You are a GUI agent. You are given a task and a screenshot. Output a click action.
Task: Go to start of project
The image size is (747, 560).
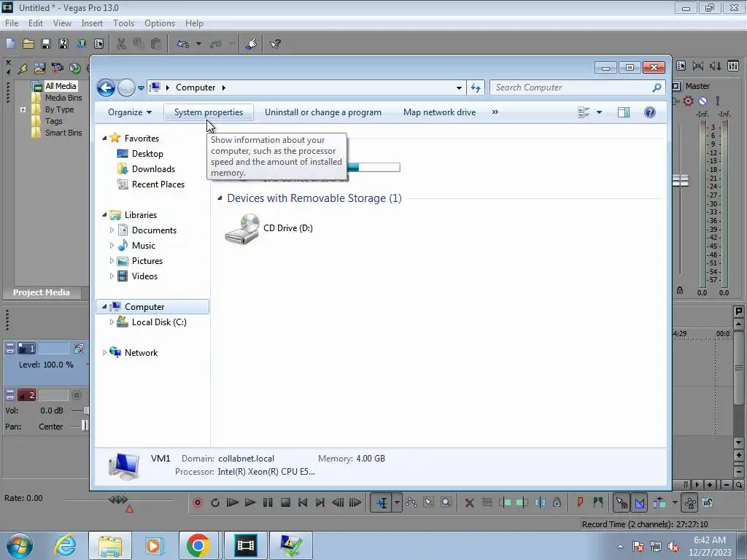click(x=303, y=502)
